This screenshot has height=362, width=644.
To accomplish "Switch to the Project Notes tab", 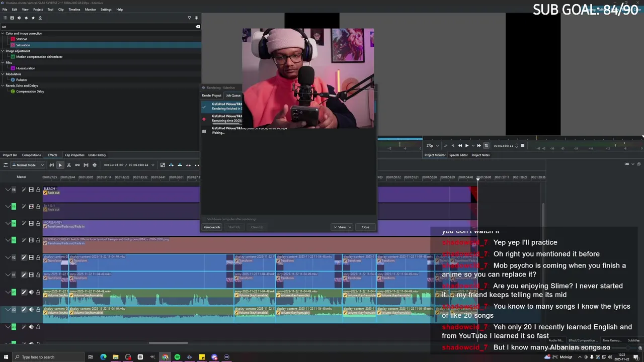I will coord(480,155).
